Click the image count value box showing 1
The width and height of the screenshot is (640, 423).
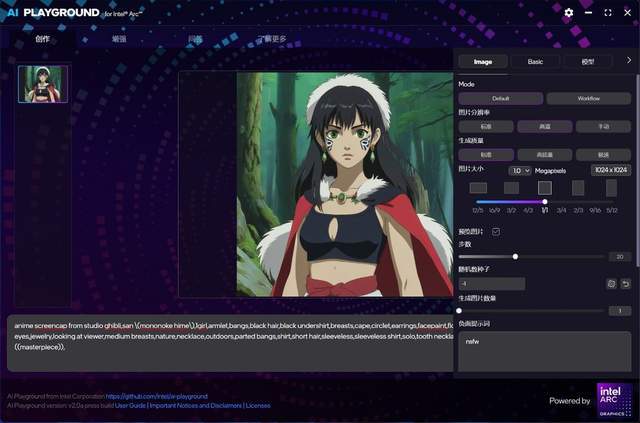(x=620, y=311)
